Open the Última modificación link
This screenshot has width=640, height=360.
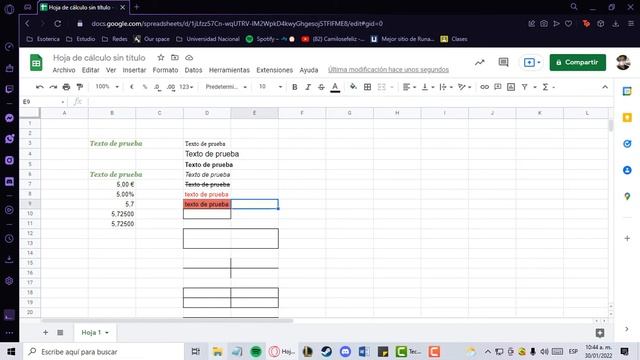[388, 70]
